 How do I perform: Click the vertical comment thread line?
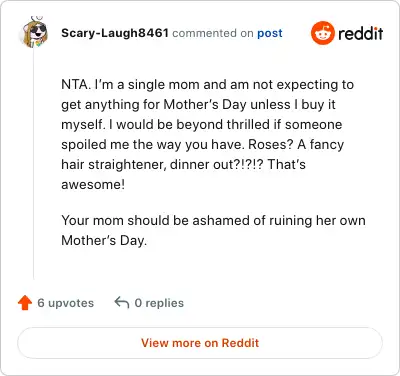point(34,163)
